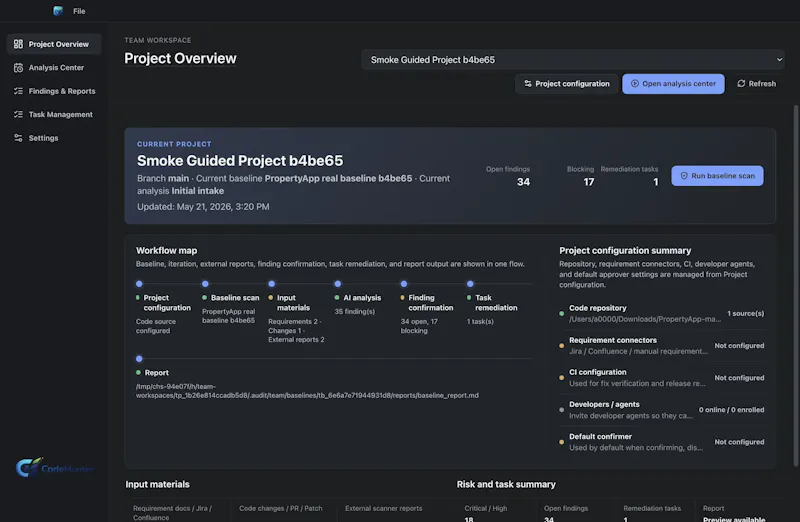800x522 pixels.
Task: Click the sliders icon in Project configuration button
Action: point(528,84)
